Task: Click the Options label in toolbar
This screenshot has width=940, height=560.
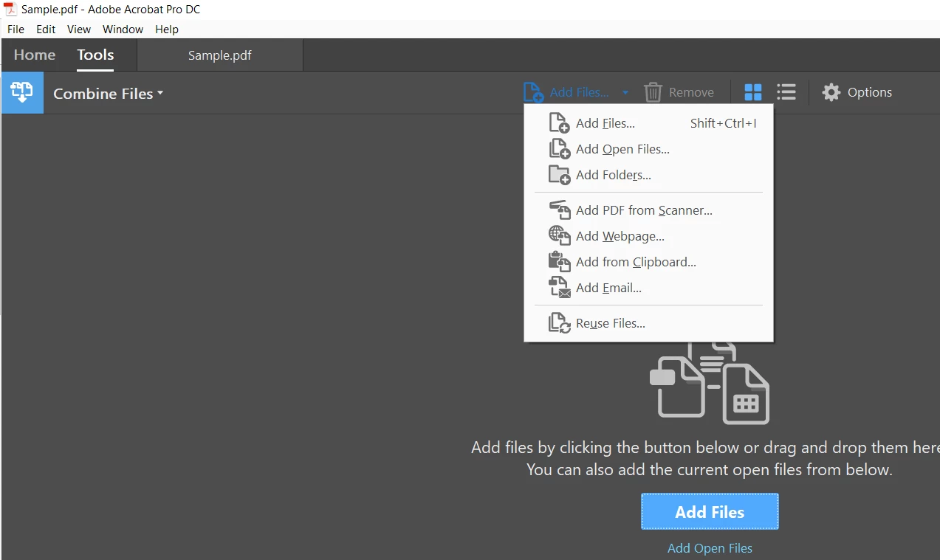Action: (x=870, y=92)
